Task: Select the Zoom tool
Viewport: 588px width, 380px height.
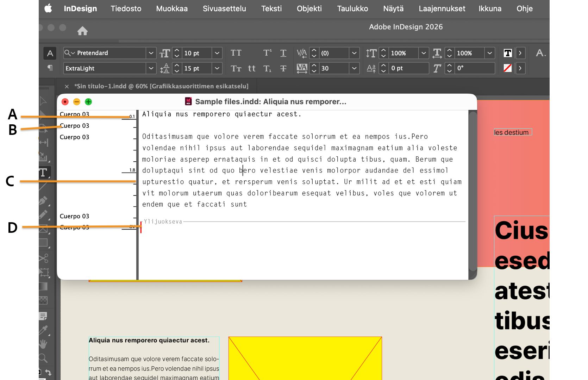Action: point(43,358)
